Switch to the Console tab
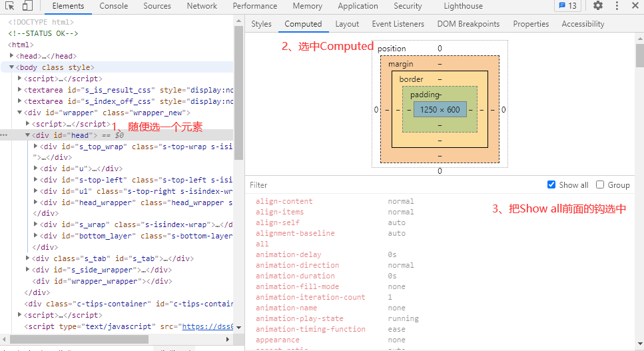This screenshot has width=644, height=351. 114,6
